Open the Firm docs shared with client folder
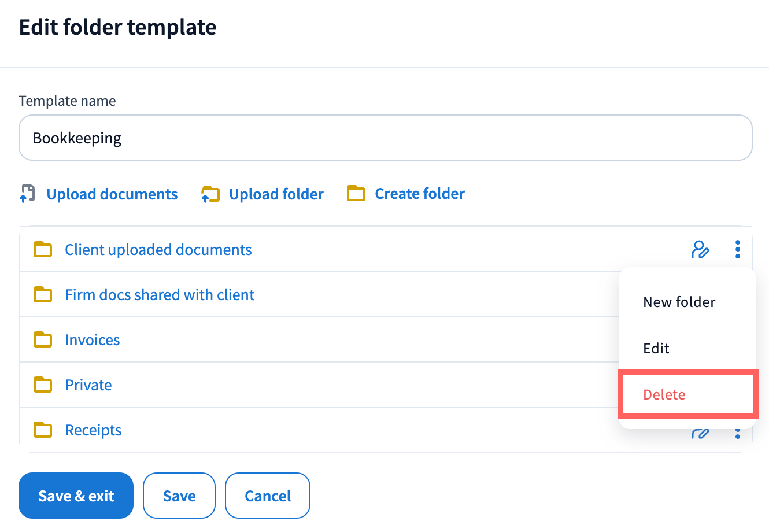Viewport: 769px width, 532px height. click(x=160, y=295)
